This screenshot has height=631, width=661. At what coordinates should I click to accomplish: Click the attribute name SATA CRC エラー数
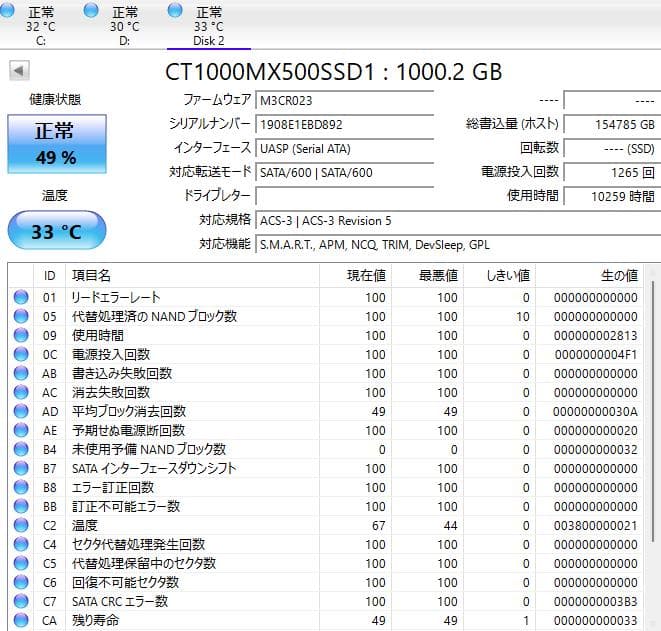[120, 601]
